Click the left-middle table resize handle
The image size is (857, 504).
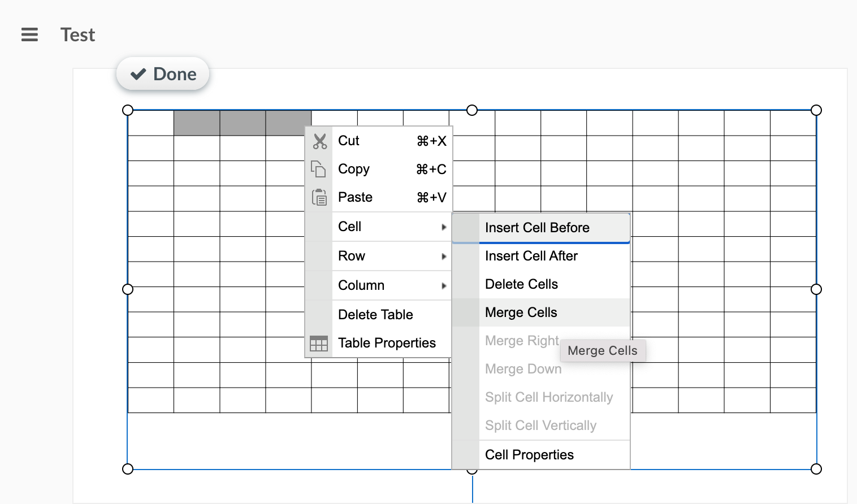pos(128,289)
